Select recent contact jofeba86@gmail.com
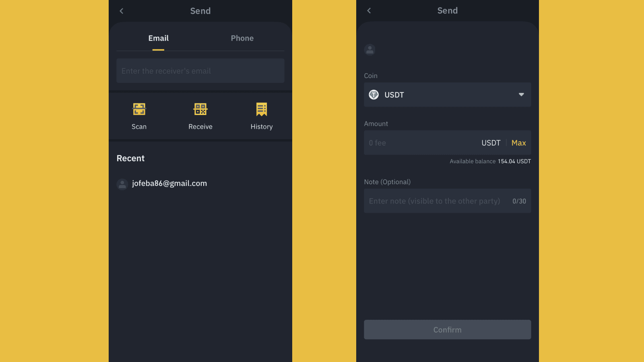The image size is (644, 362). tap(169, 183)
